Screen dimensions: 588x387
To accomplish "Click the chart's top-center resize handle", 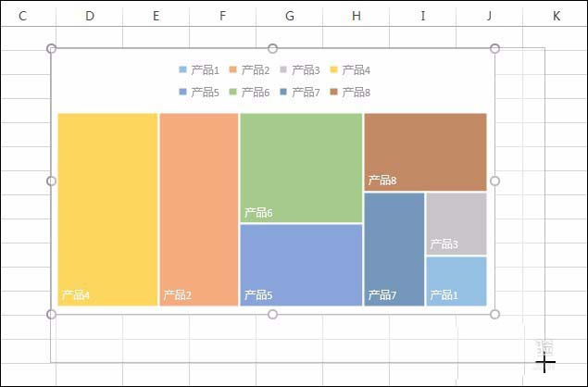I will (272, 48).
